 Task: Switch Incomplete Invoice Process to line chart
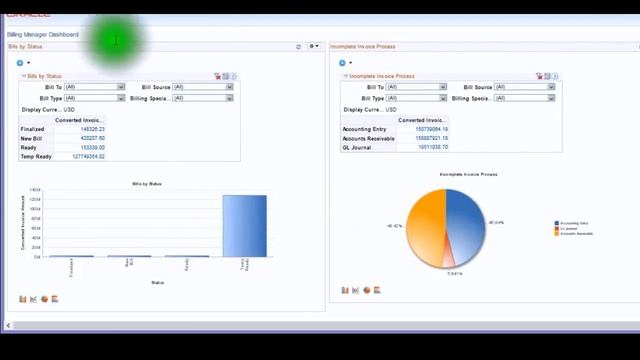point(356,290)
